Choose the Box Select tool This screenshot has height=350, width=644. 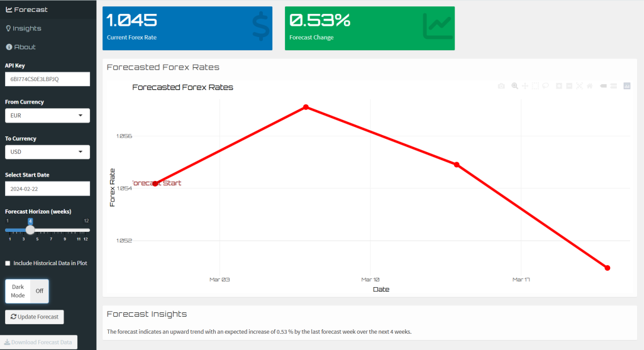pos(535,86)
